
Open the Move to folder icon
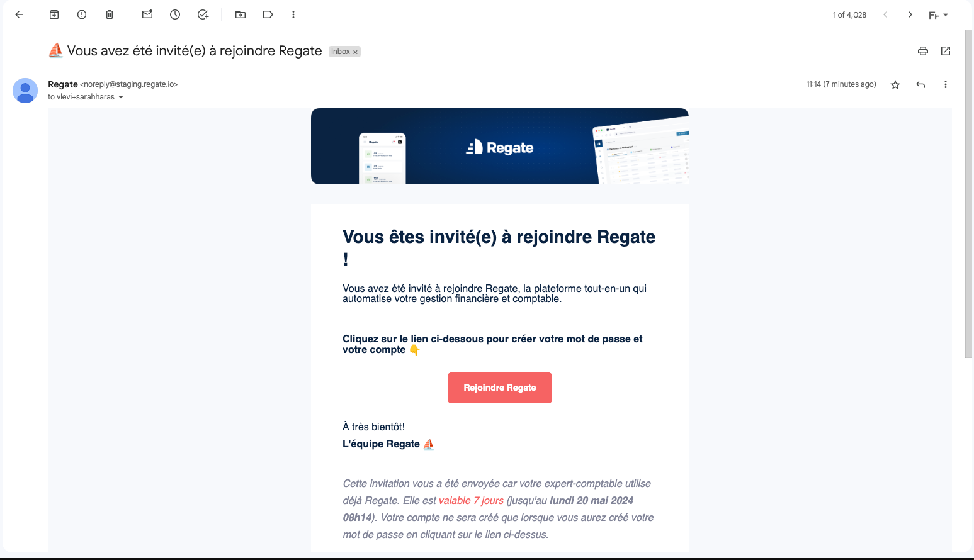coord(241,14)
